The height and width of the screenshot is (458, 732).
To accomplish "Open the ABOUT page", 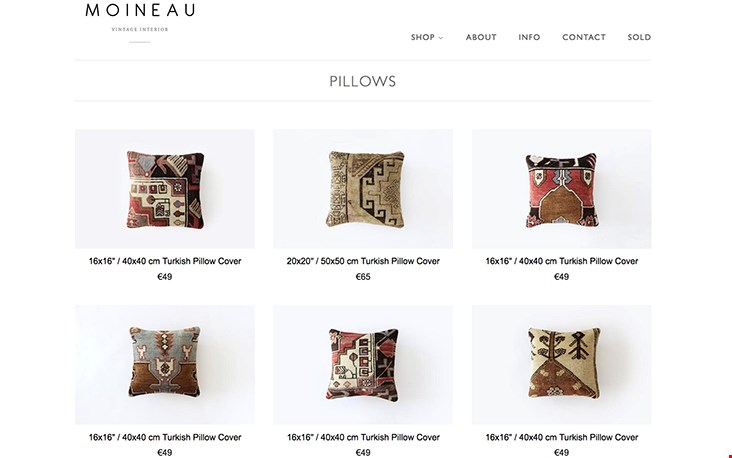I will pyautogui.click(x=481, y=37).
